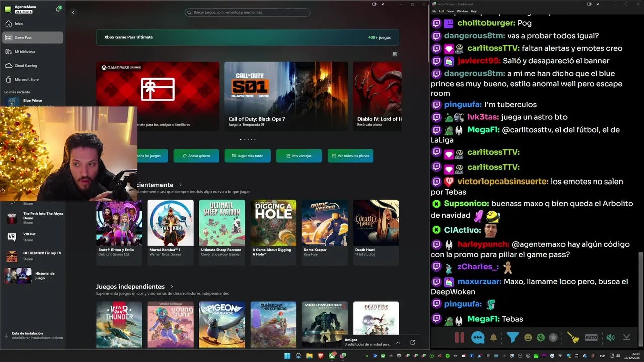Jump to bottom of chat arrow
The width and height of the screenshot is (644, 362).
(626, 338)
